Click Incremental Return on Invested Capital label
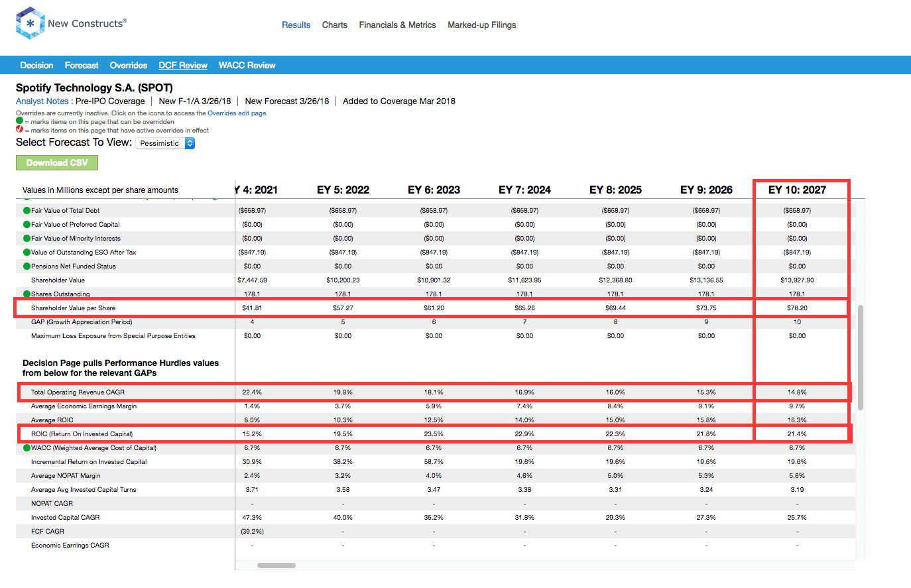This screenshot has width=911, height=588. point(89,461)
